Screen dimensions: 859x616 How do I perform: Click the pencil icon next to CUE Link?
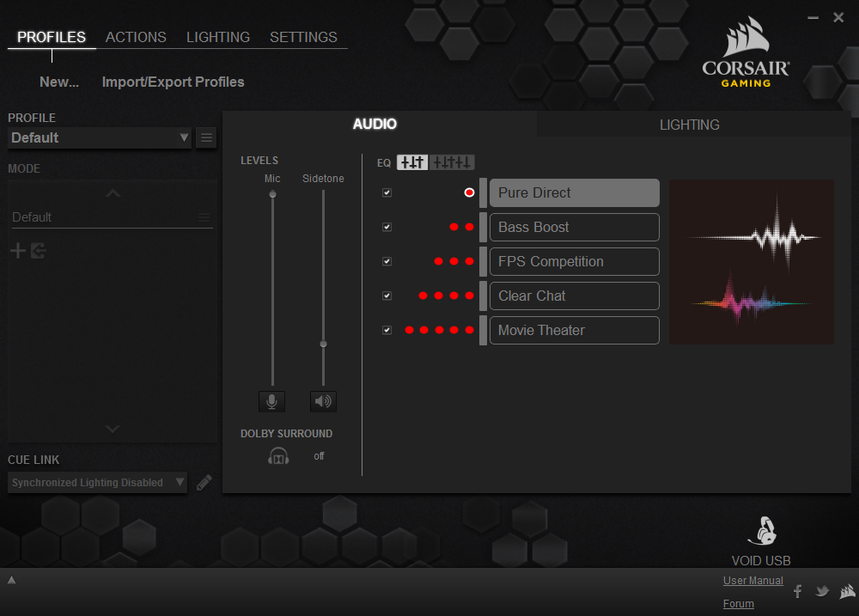click(x=204, y=483)
